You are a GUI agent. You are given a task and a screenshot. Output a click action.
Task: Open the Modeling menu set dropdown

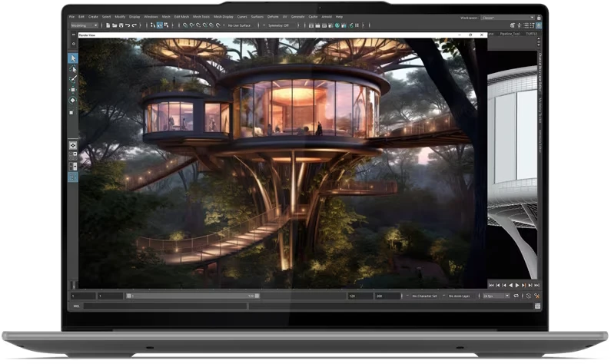[x=84, y=25]
